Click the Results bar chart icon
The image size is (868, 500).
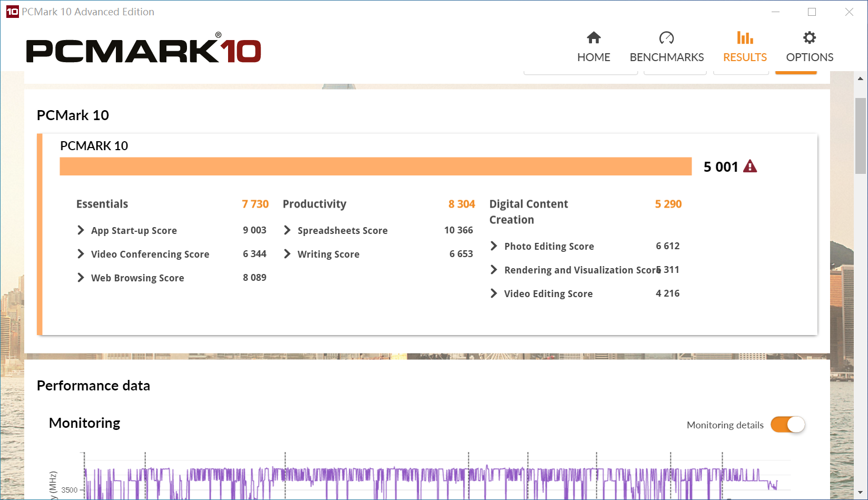[x=745, y=38]
